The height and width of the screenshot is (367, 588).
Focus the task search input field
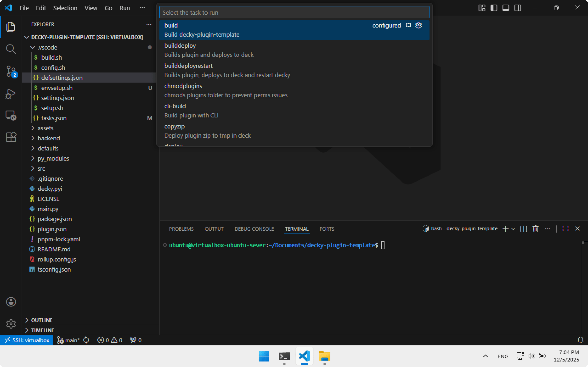(294, 12)
